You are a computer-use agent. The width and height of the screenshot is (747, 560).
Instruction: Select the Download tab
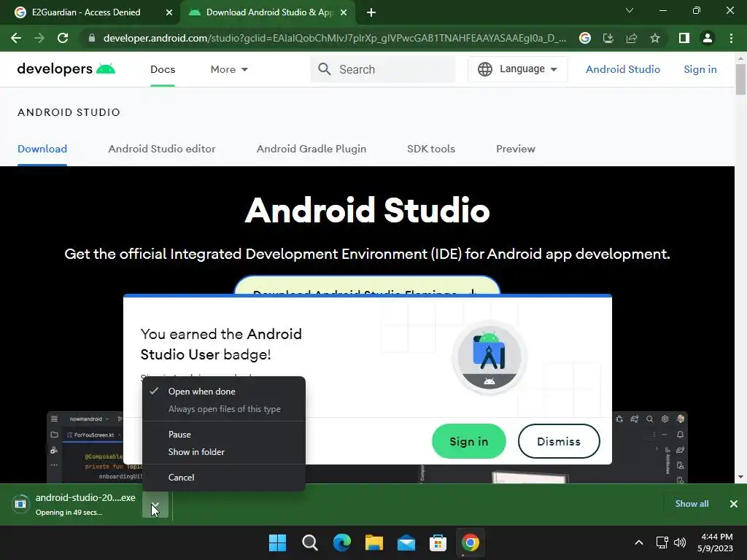tap(42, 149)
